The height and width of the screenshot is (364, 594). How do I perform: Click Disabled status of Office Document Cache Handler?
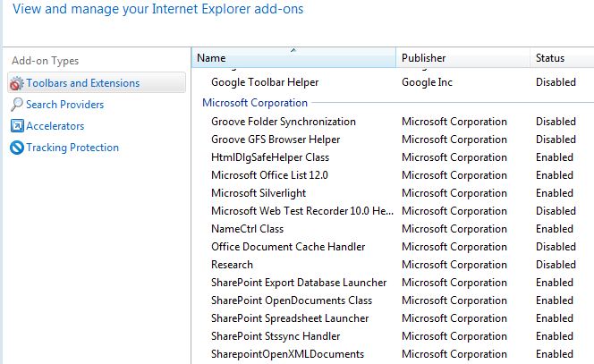(x=556, y=247)
